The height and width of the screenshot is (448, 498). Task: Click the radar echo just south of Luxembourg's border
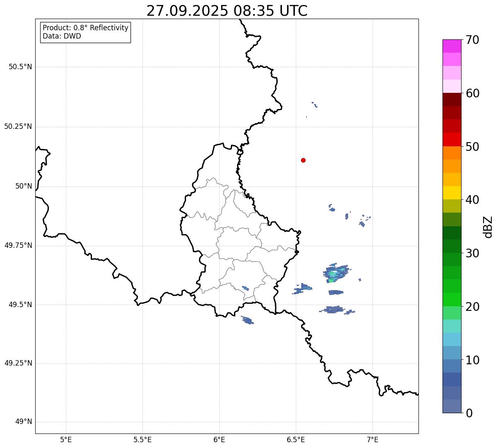248,320
